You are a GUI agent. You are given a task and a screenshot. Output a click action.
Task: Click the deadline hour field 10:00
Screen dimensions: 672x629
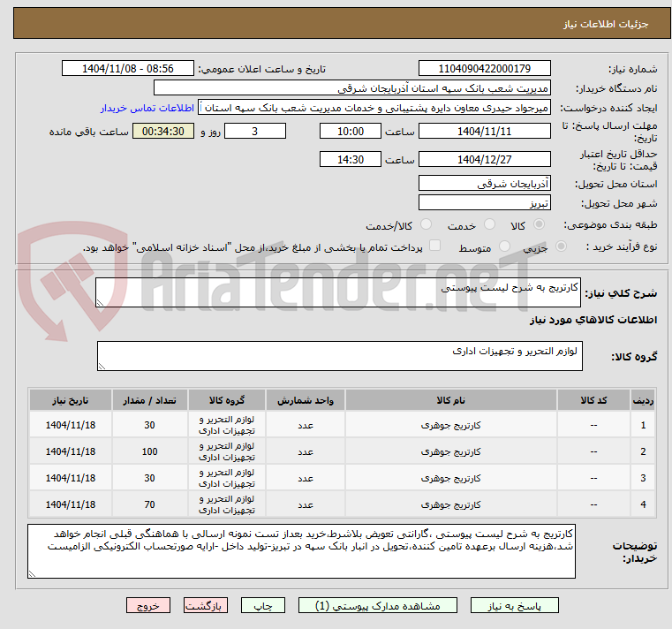[351, 132]
